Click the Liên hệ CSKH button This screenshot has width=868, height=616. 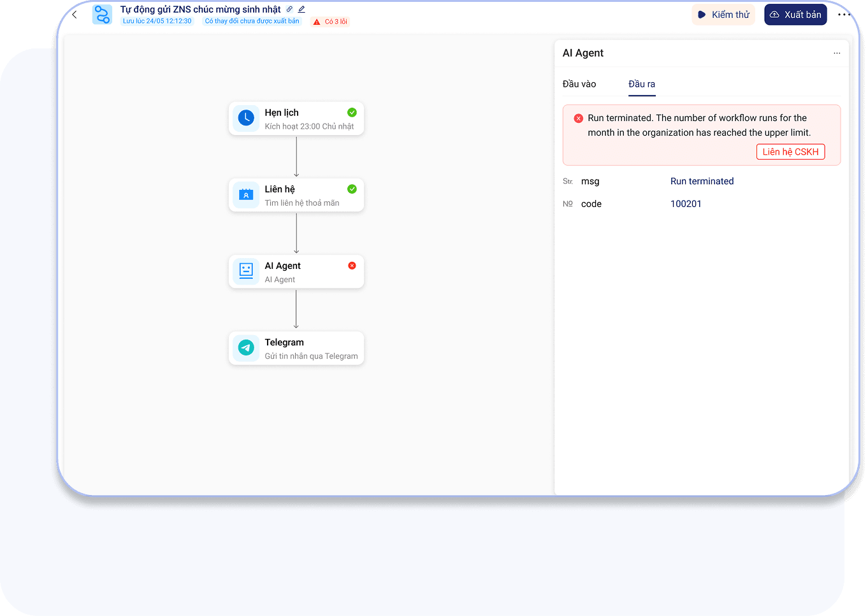click(x=790, y=152)
